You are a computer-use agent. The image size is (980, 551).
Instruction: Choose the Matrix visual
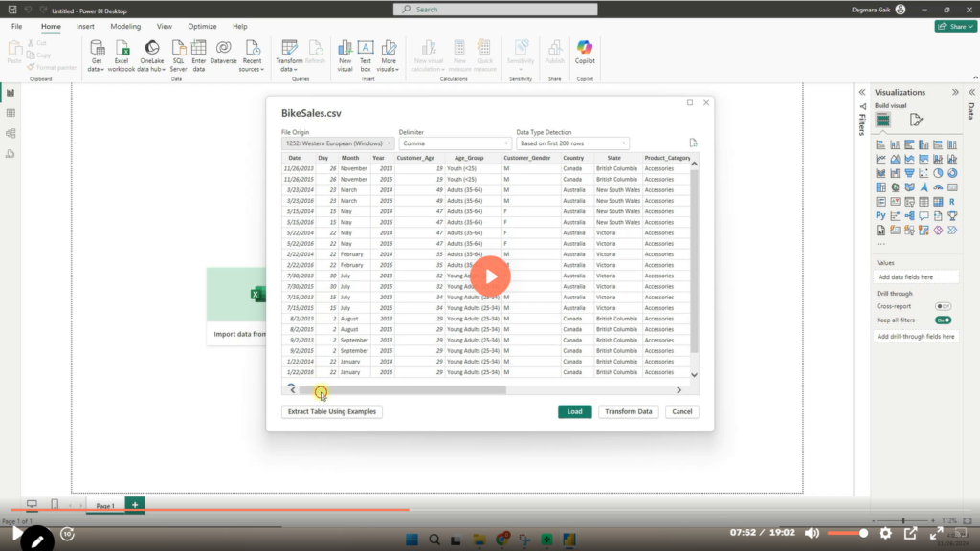click(x=938, y=202)
